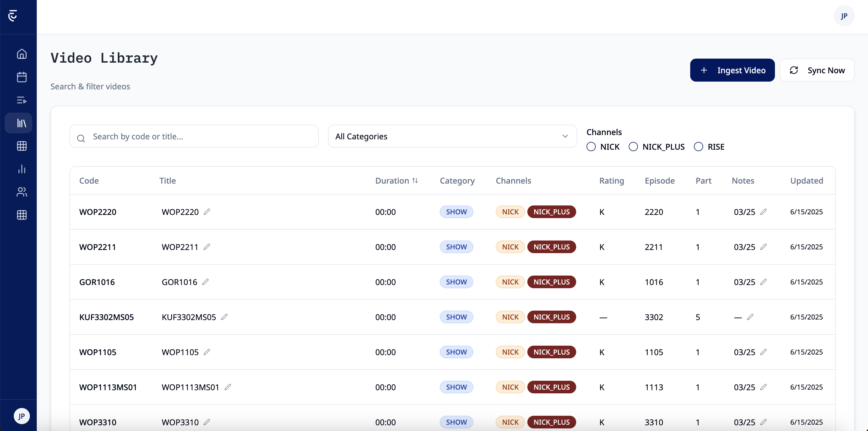Edit the notes for KUF3302MS05 with the pencil
The height and width of the screenshot is (431, 868).
tap(751, 317)
